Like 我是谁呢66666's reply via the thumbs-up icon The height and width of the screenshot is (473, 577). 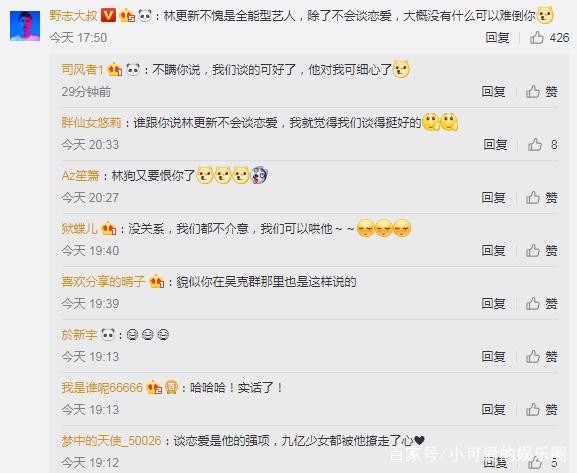(x=533, y=409)
